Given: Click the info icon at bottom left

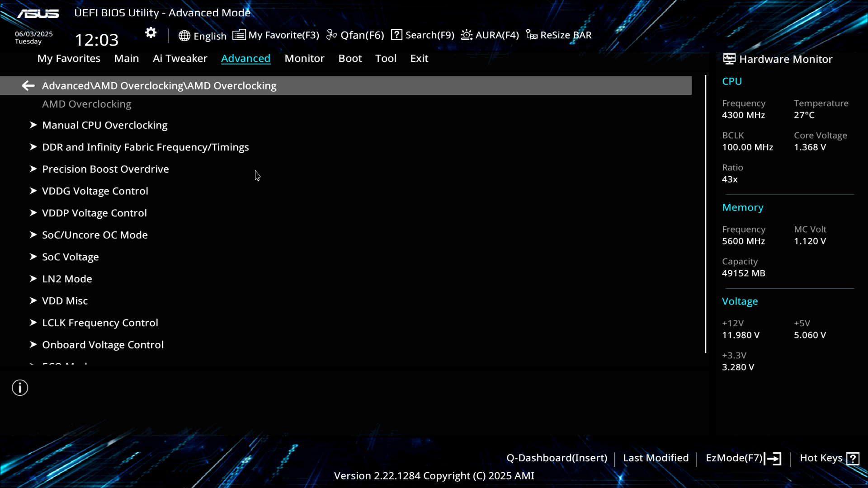Looking at the screenshot, I should 20,388.
